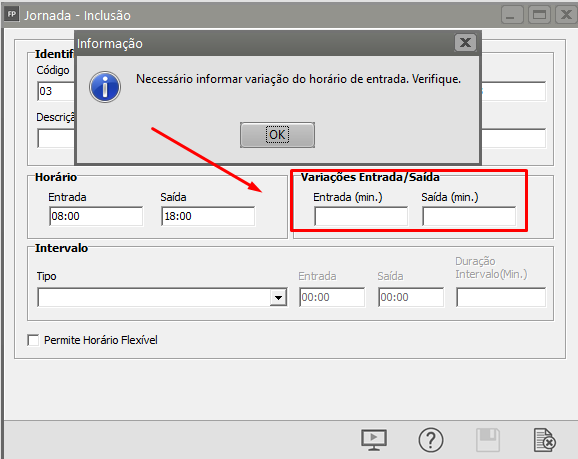Click the save floppy disk icon
Viewport: 578px width, 459px height.
(x=488, y=439)
